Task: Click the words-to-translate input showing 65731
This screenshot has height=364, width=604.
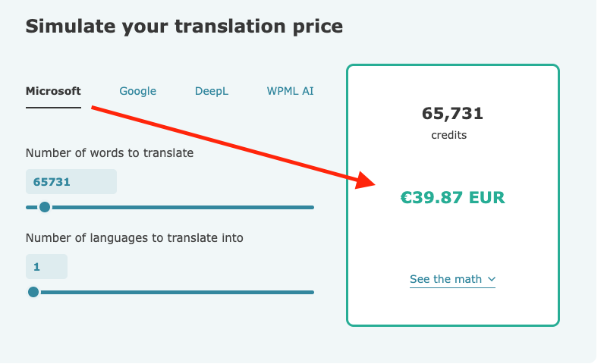Action: click(71, 182)
